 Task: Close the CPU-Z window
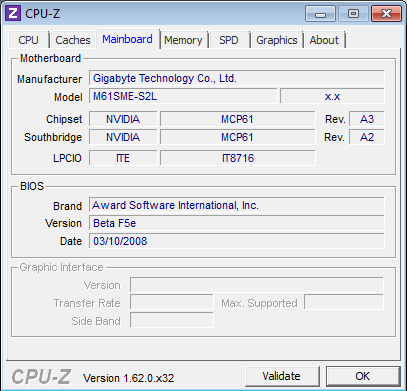[x=386, y=14]
